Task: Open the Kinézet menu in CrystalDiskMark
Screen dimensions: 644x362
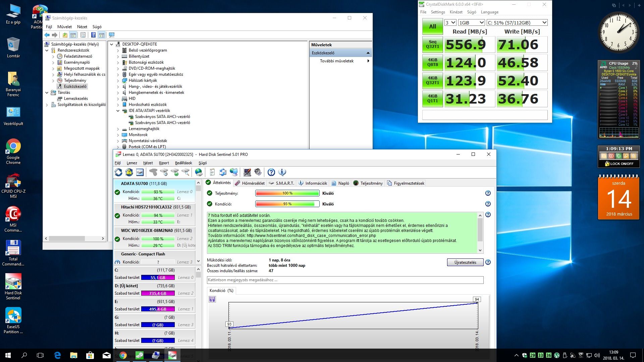Action: (456, 12)
